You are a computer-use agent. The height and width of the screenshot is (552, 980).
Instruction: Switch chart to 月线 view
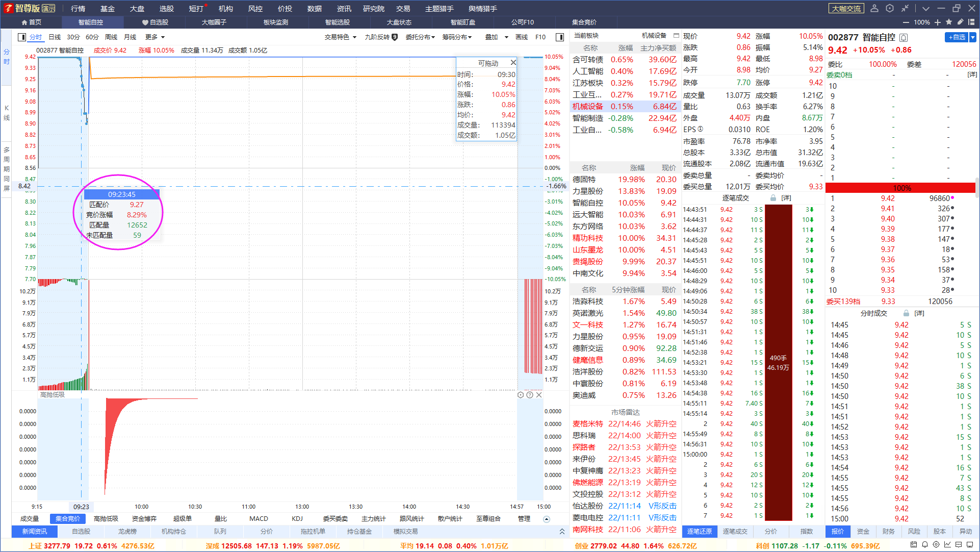tap(130, 37)
